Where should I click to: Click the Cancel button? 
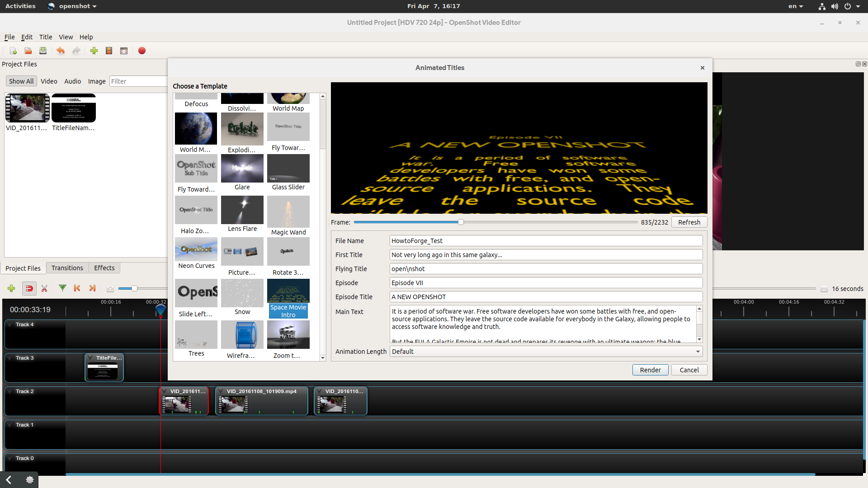point(689,370)
